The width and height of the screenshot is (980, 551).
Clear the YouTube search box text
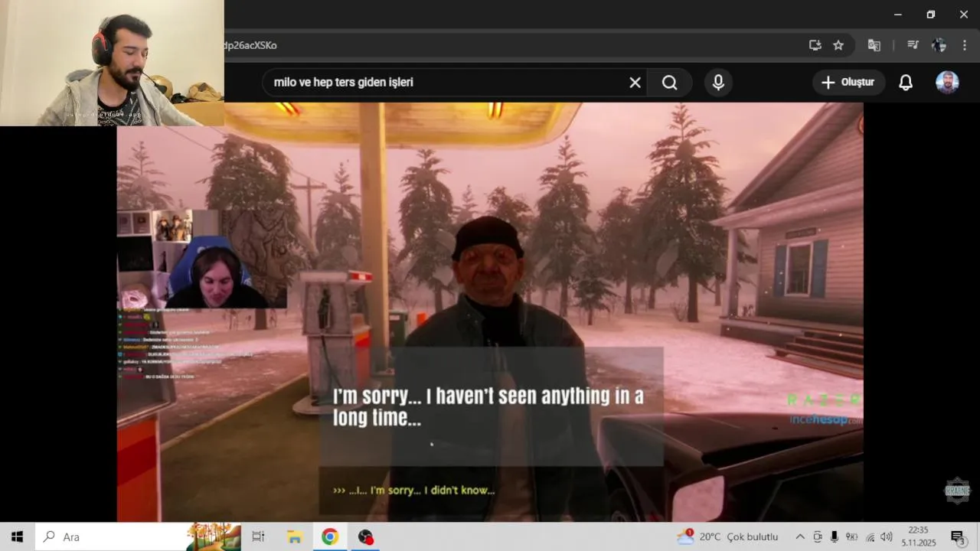tap(635, 83)
